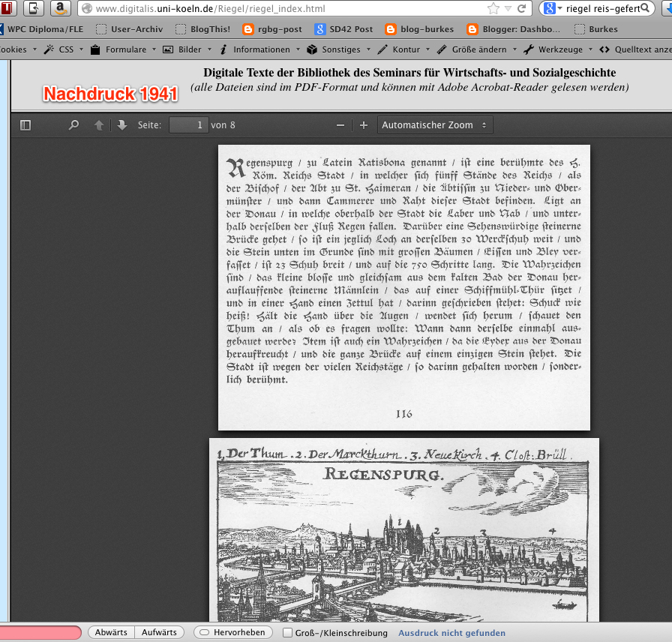This screenshot has width=672, height=642.
Task: Bookmark page with star icon
Action: 493,8
